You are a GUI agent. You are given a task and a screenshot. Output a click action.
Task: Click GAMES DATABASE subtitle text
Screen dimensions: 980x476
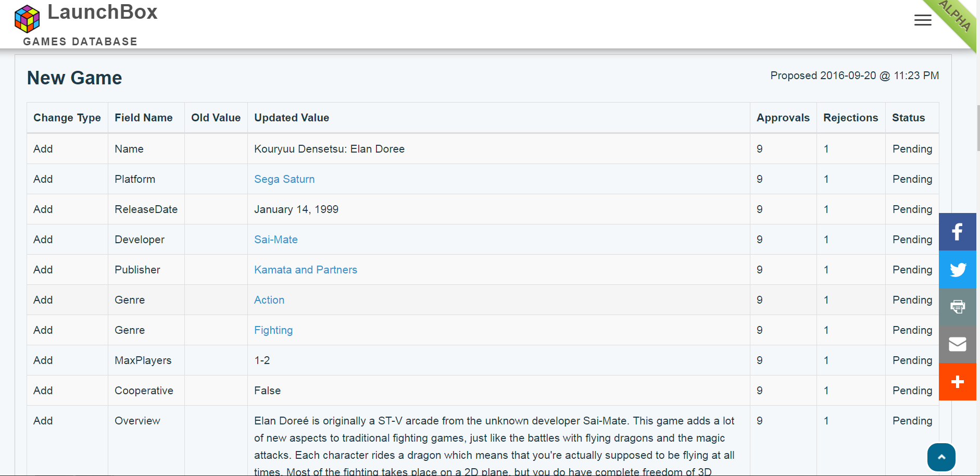pyautogui.click(x=80, y=42)
